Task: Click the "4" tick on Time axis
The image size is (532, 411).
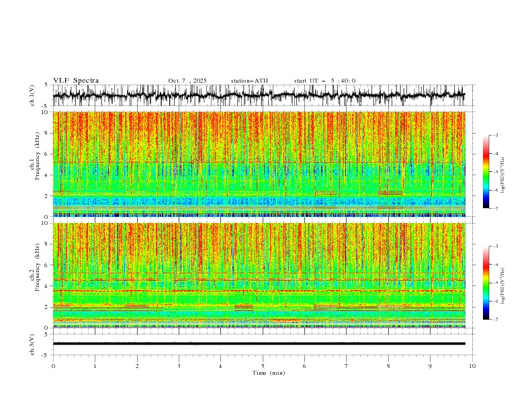Action: (220, 366)
